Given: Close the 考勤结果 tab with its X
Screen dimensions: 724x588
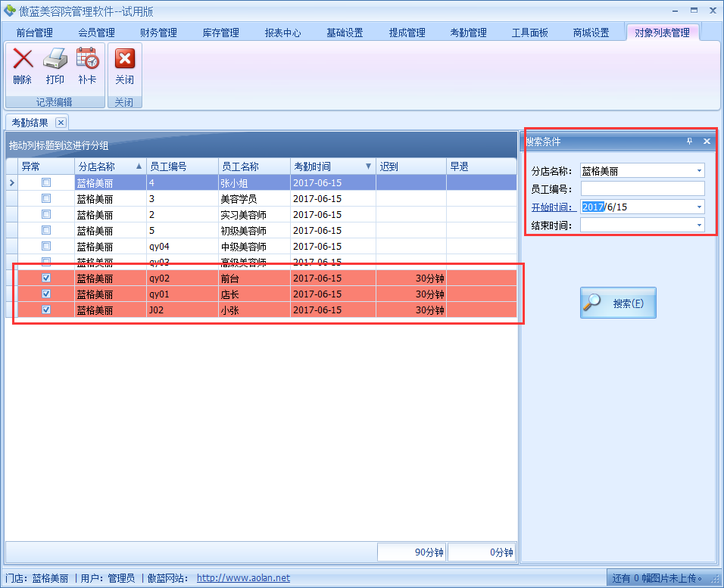Looking at the screenshot, I should 61,123.
